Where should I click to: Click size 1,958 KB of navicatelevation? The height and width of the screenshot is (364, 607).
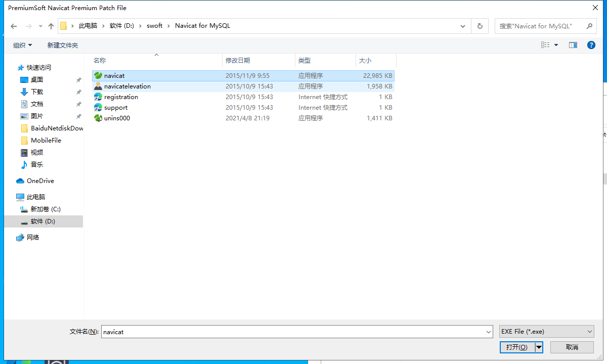point(380,86)
